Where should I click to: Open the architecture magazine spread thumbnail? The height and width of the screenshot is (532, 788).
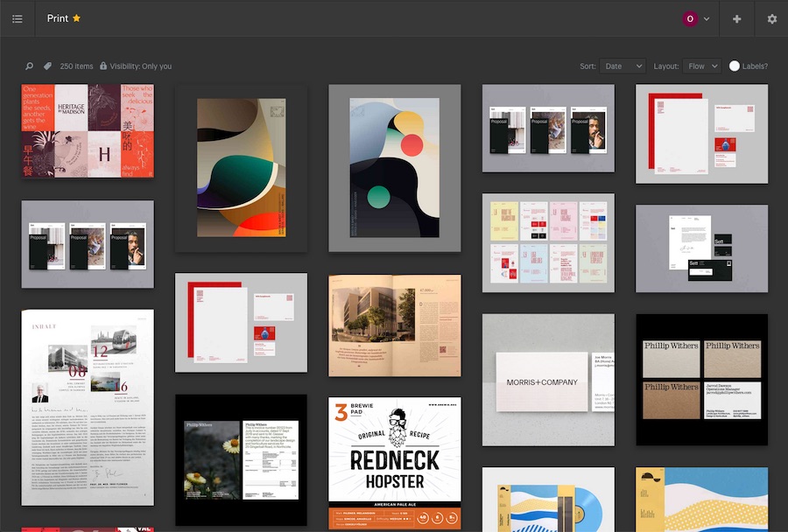point(395,325)
